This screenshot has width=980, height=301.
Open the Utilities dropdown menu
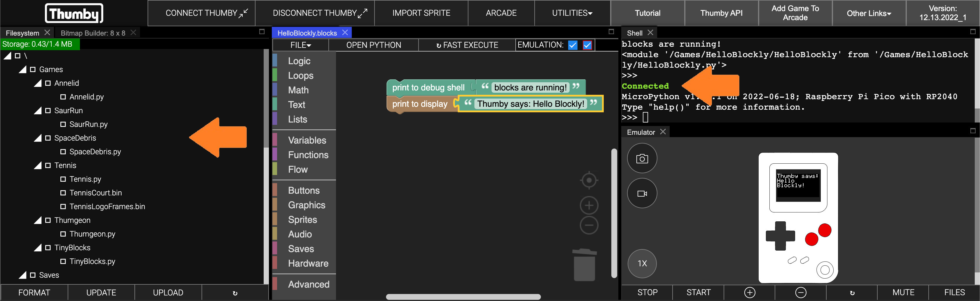pos(572,13)
